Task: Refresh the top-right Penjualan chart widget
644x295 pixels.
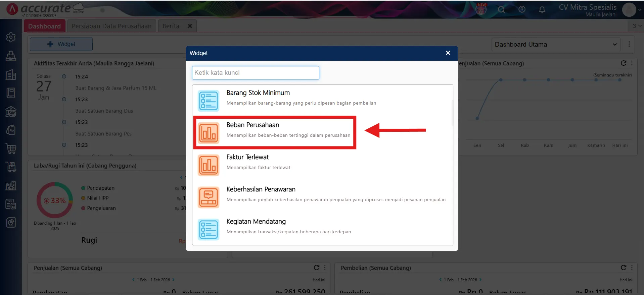Action: tap(624, 63)
